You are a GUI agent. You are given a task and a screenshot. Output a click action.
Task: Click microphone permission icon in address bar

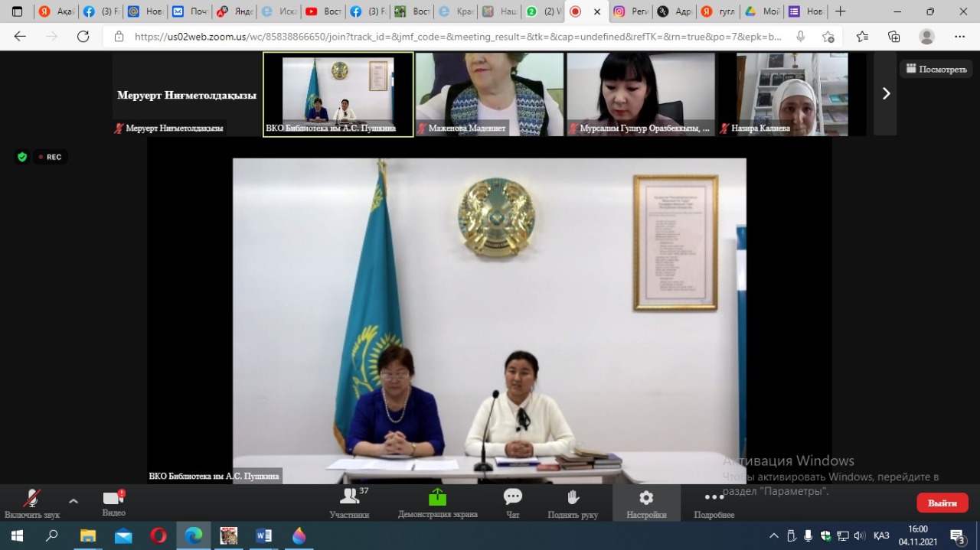(x=801, y=36)
